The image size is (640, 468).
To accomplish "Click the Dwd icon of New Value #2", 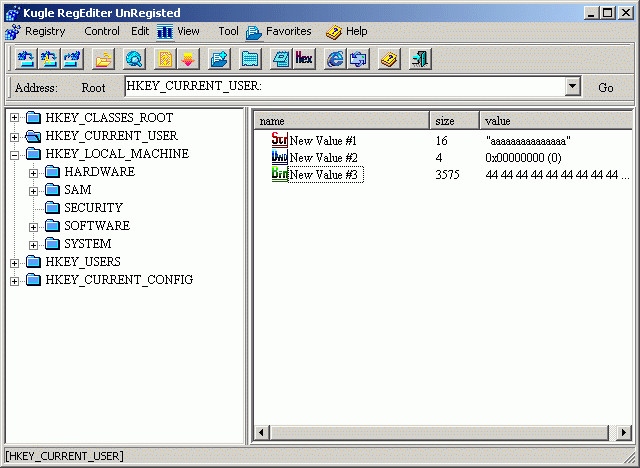I will (280, 157).
